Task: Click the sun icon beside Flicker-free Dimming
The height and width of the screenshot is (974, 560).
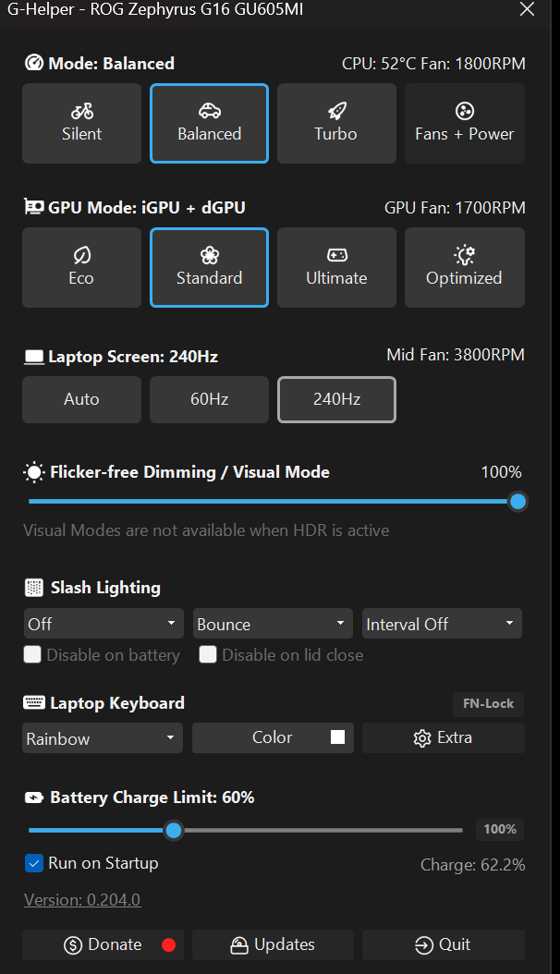Action: [x=34, y=473]
